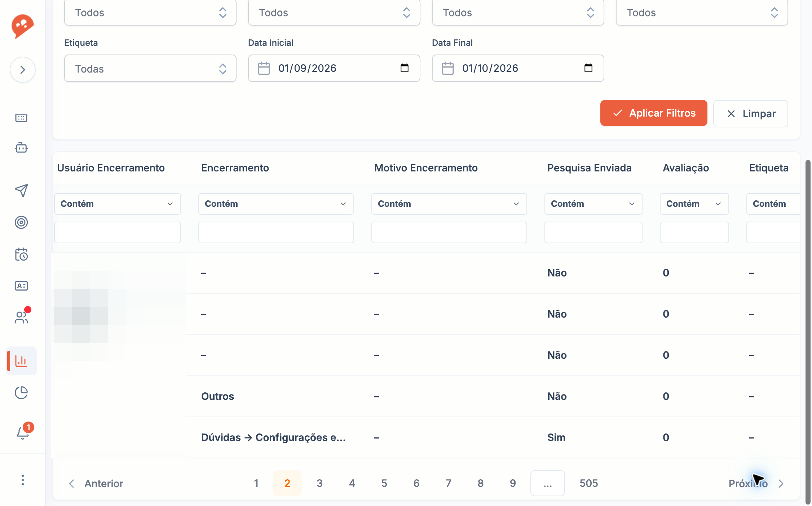This screenshot has width=812, height=506.
Task: Open the users icon with red dot
Action: coord(21,317)
